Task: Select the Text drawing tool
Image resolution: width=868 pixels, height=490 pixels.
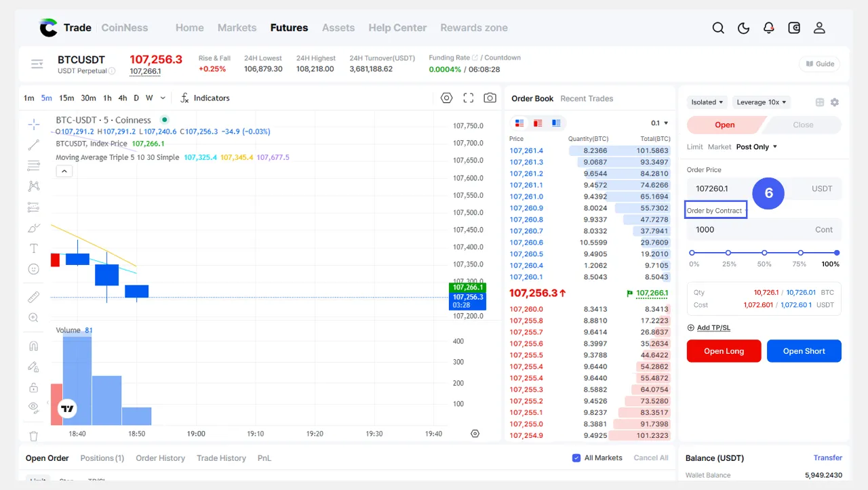Action: tap(33, 249)
